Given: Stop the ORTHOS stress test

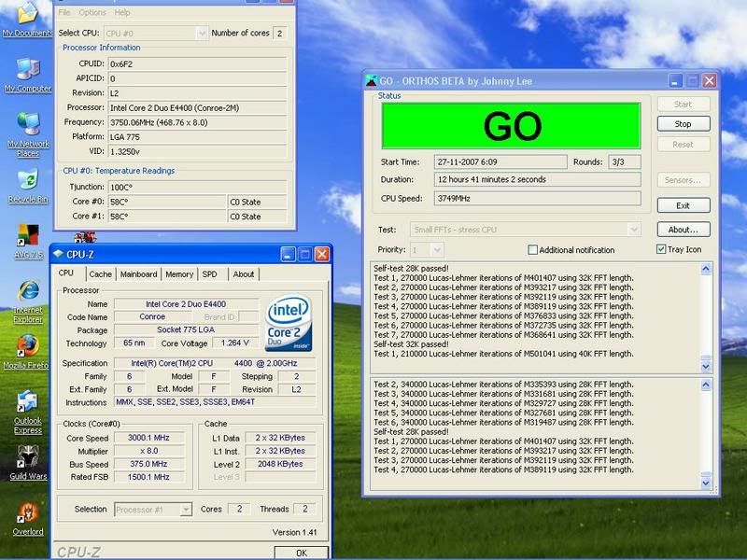Looking at the screenshot, I should point(684,124).
